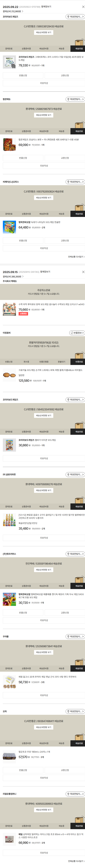Click the 반품정보 refresh pill for 이정표비
The height and width of the screenshot is (868, 85).
(x=77, y=333)
